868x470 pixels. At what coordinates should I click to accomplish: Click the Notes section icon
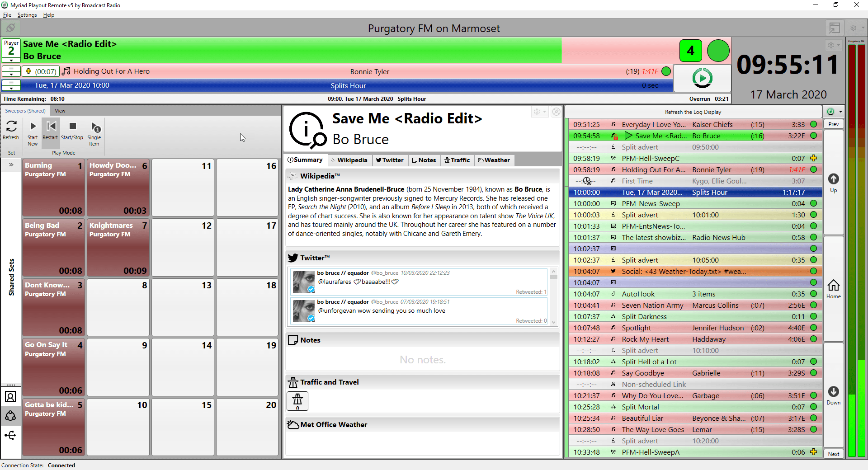pos(293,340)
